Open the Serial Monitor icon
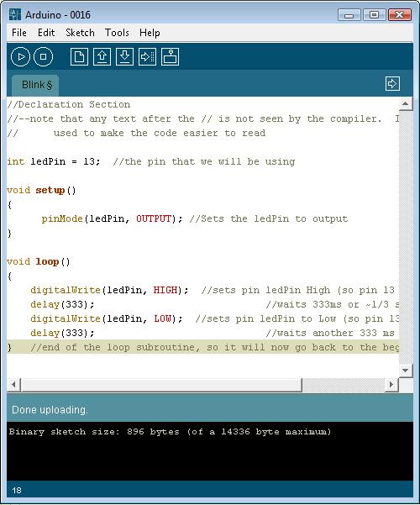420x505 pixels. [x=170, y=57]
